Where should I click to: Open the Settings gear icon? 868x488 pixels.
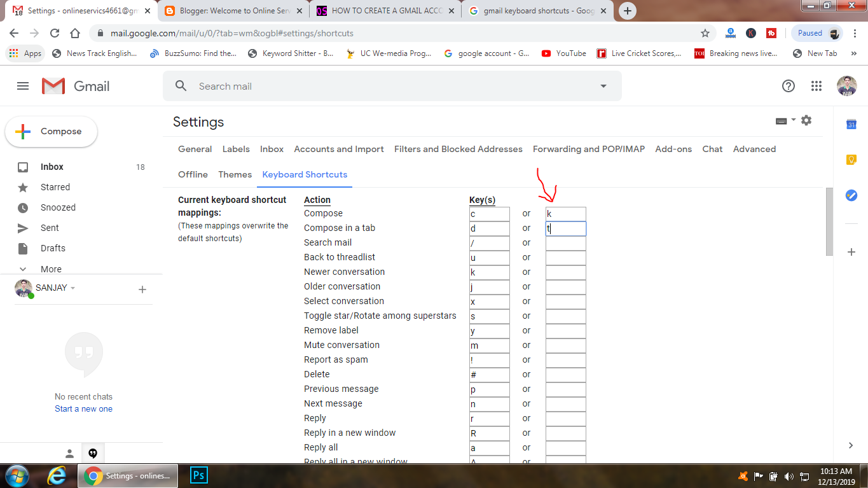tap(806, 120)
